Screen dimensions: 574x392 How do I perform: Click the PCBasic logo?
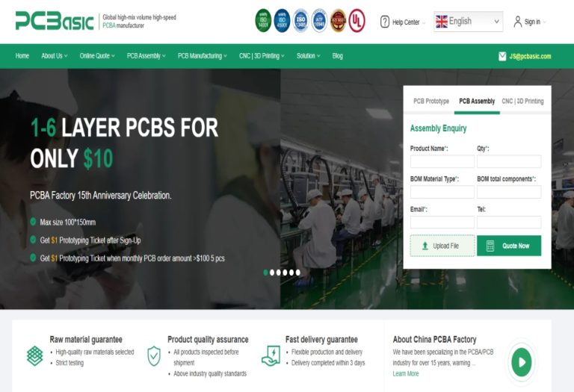tap(55, 21)
